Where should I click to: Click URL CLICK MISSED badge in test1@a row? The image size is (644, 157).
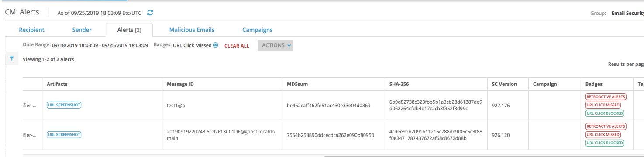(x=603, y=105)
